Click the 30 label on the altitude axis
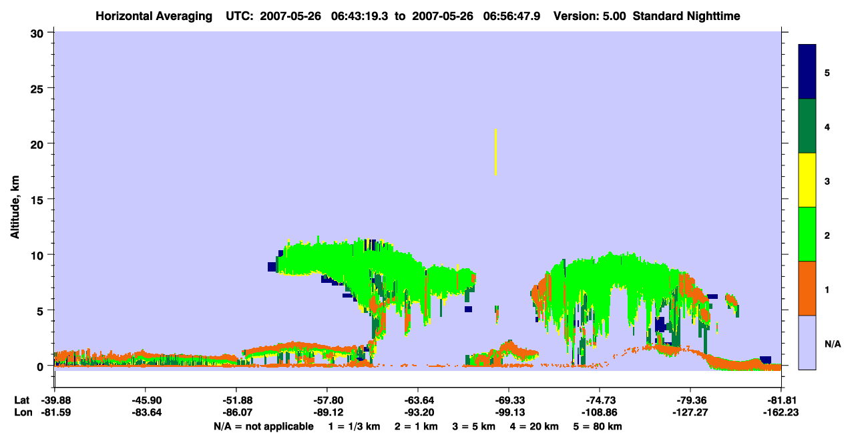The height and width of the screenshot is (445, 868). pyautogui.click(x=39, y=33)
